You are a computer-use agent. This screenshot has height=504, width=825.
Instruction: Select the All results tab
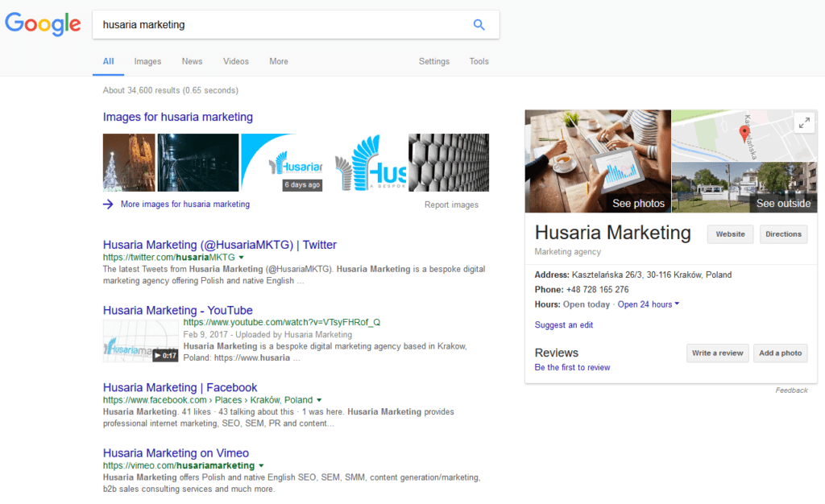109,61
